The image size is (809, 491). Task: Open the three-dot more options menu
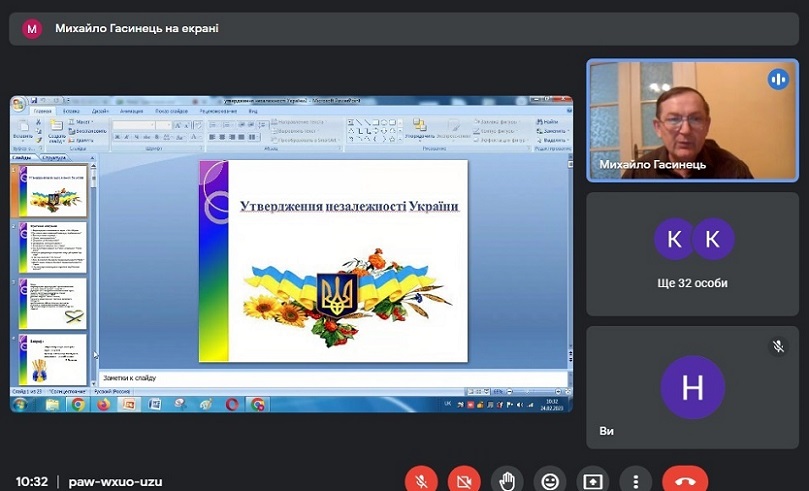(x=636, y=481)
